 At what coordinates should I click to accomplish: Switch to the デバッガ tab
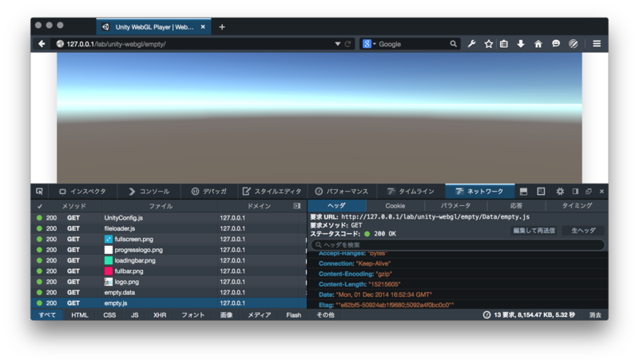(209, 192)
